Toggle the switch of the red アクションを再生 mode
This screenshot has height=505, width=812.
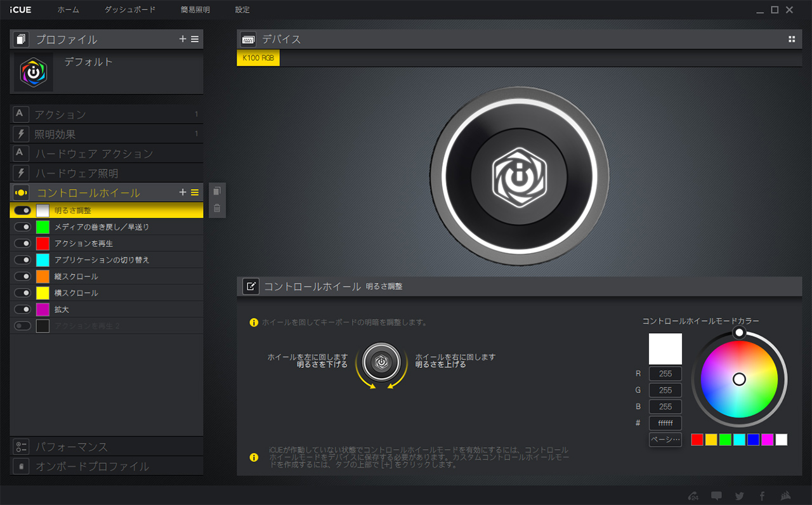[23, 244]
